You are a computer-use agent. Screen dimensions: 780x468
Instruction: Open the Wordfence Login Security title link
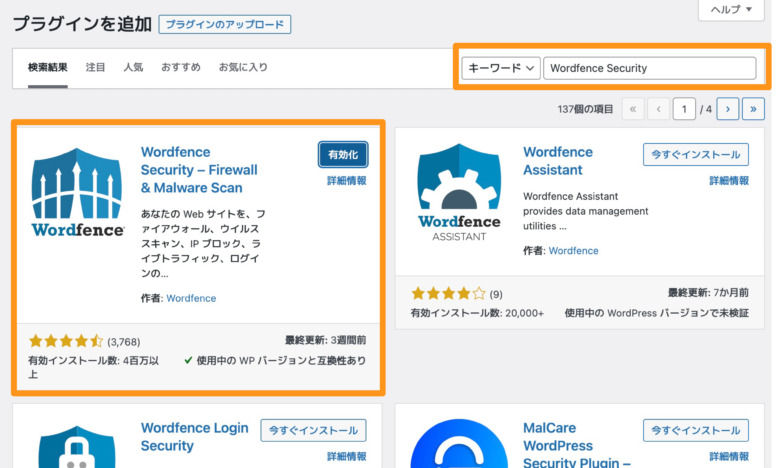(195, 437)
